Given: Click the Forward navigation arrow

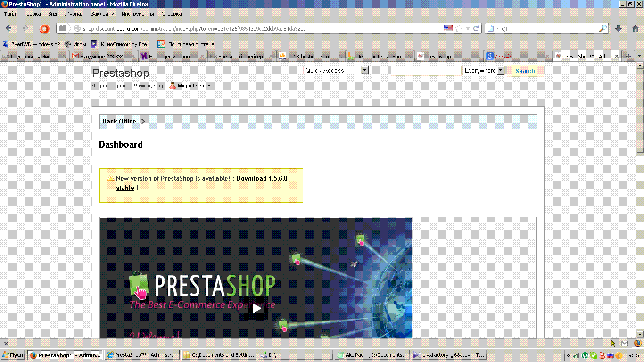Looking at the screenshot, I should point(25,28).
